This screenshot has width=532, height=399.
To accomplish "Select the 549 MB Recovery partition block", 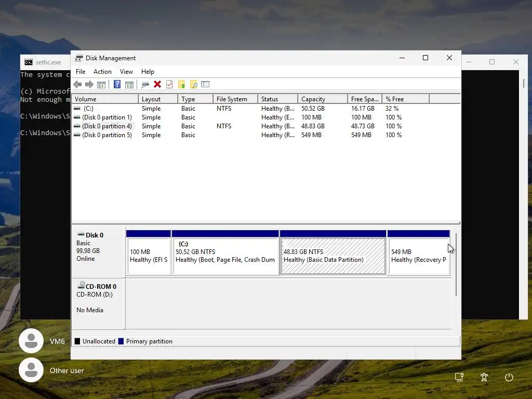I will click(419, 252).
